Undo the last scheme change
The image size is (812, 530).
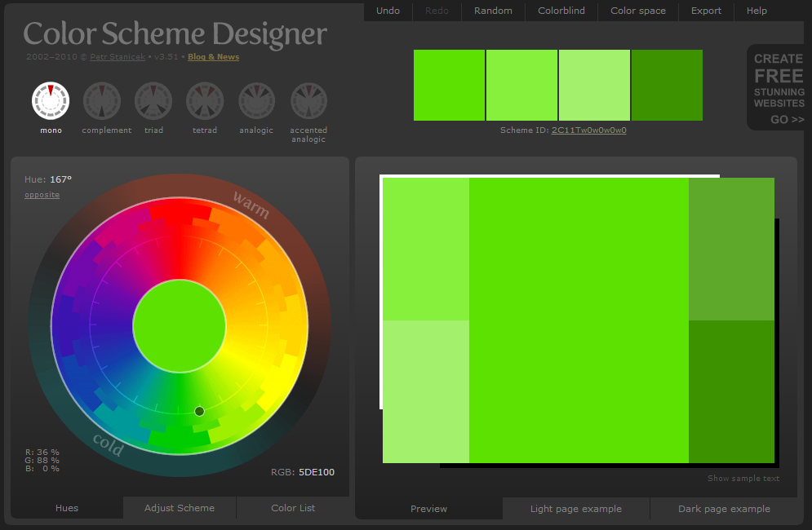pyautogui.click(x=388, y=11)
